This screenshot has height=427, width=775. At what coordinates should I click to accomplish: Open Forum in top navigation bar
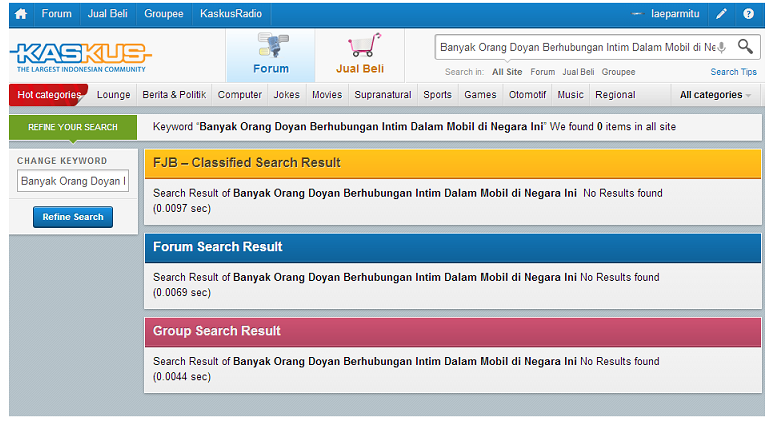click(56, 14)
